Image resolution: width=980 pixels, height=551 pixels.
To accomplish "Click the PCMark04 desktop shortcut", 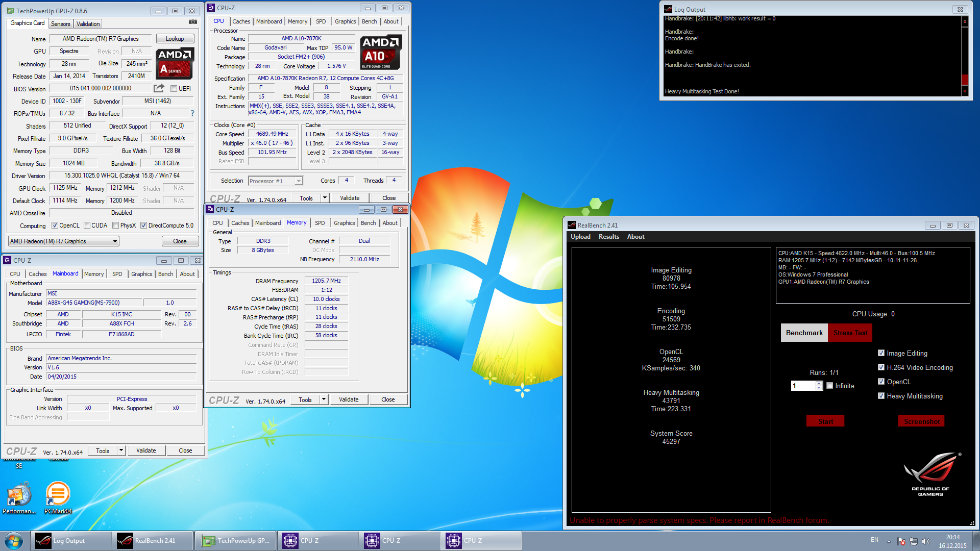I will coord(58,498).
